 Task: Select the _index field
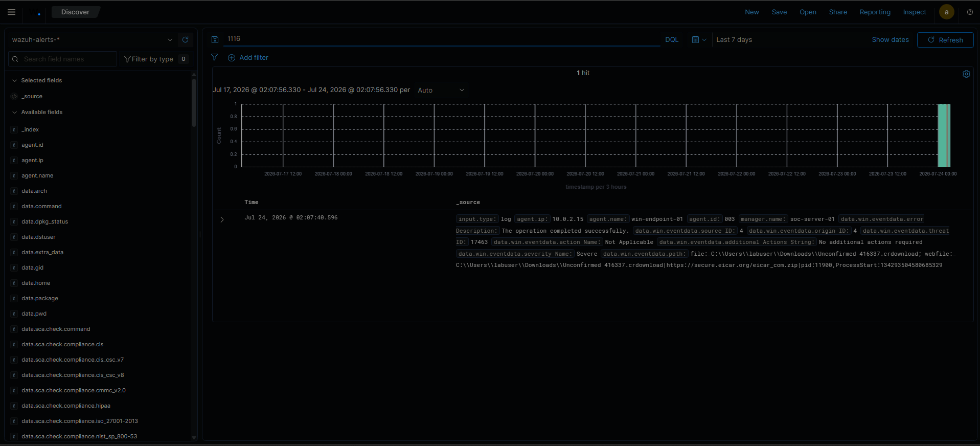(x=30, y=129)
